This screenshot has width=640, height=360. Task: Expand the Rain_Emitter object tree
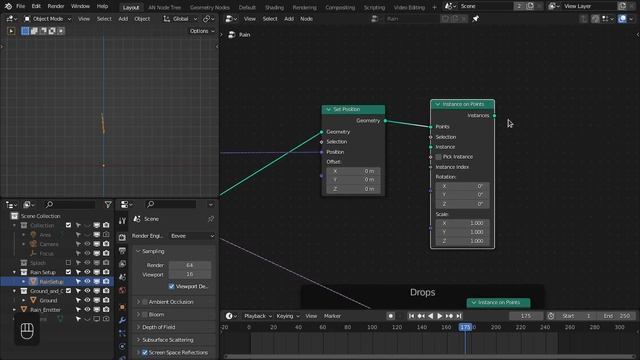14,310
